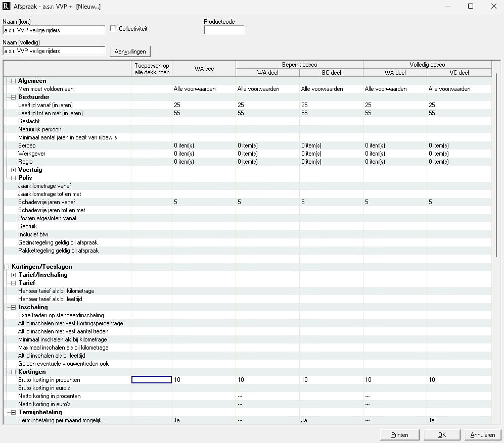The height and width of the screenshot is (443, 504).
Task: Collapse the Bestuurder section
Action: pyautogui.click(x=14, y=97)
